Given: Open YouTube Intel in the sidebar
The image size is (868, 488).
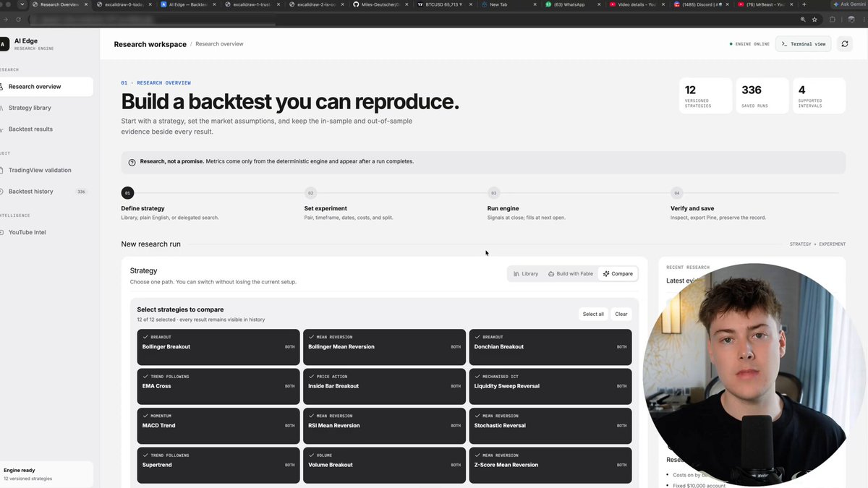Looking at the screenshot, I should pos(46,233).
